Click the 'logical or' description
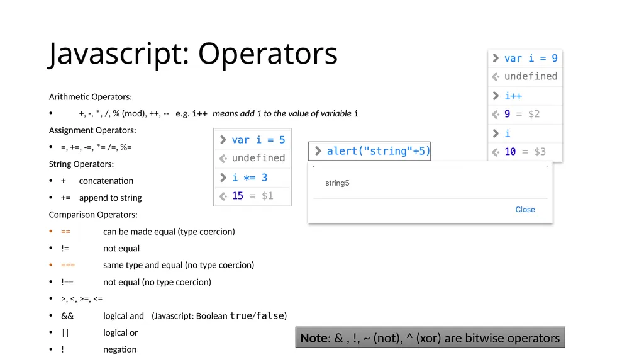 tap(120, 333)
